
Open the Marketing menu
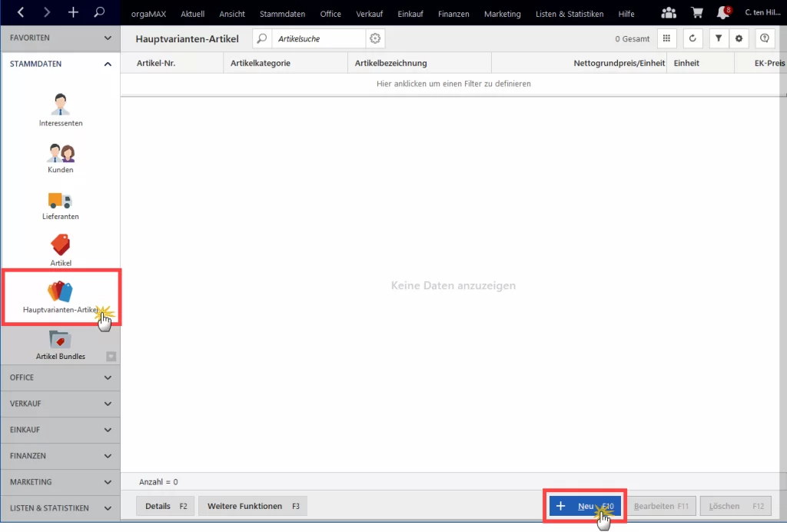pos(503,14)
